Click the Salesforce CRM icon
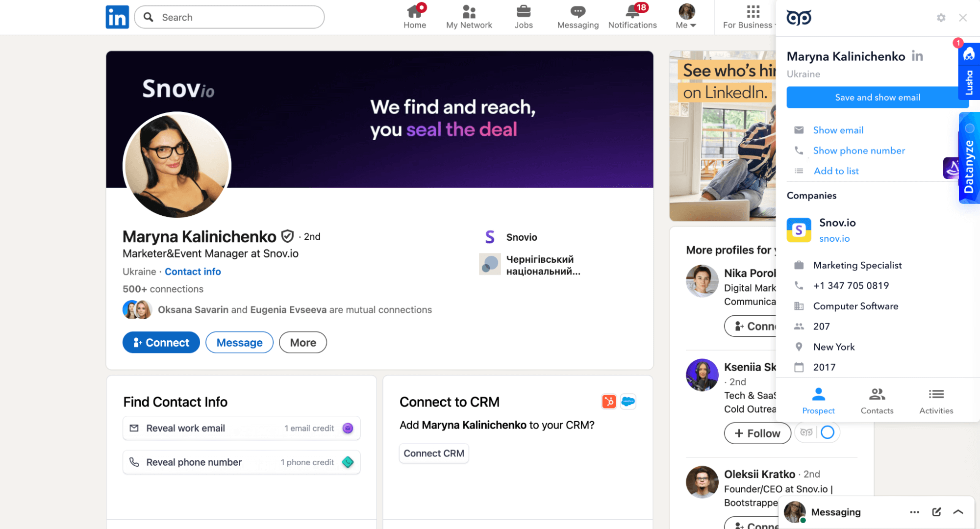 coord(628,402)
